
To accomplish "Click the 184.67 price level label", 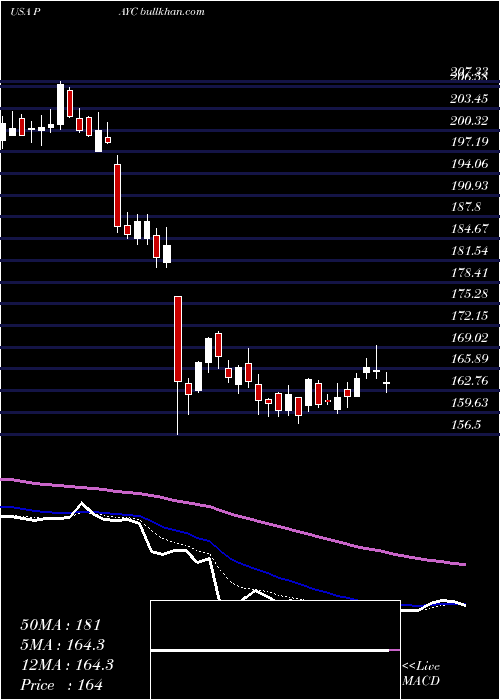I will click(x=469, y=229).
